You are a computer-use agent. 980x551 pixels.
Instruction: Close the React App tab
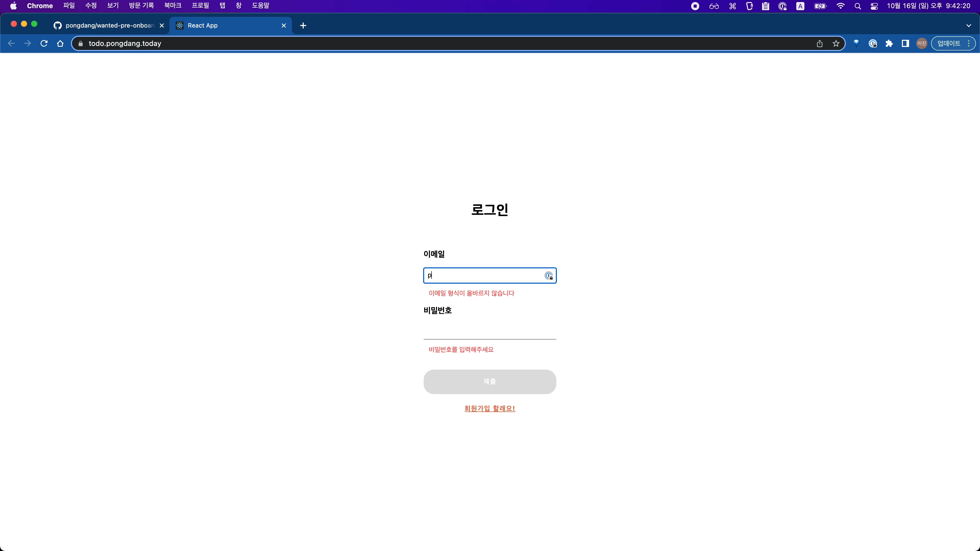click(284, 26)
